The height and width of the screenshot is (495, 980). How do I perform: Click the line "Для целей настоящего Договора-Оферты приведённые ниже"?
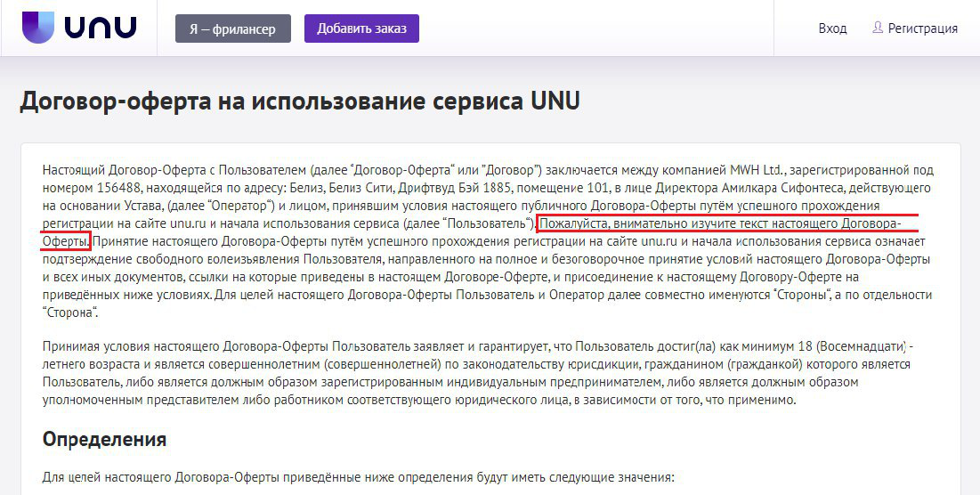[x=359, y=478]
